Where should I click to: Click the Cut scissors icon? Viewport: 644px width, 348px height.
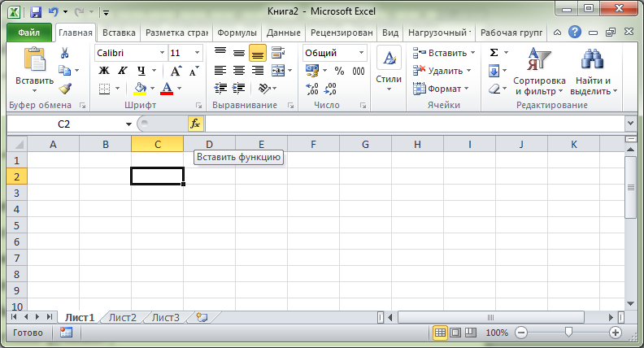point(64,53)
